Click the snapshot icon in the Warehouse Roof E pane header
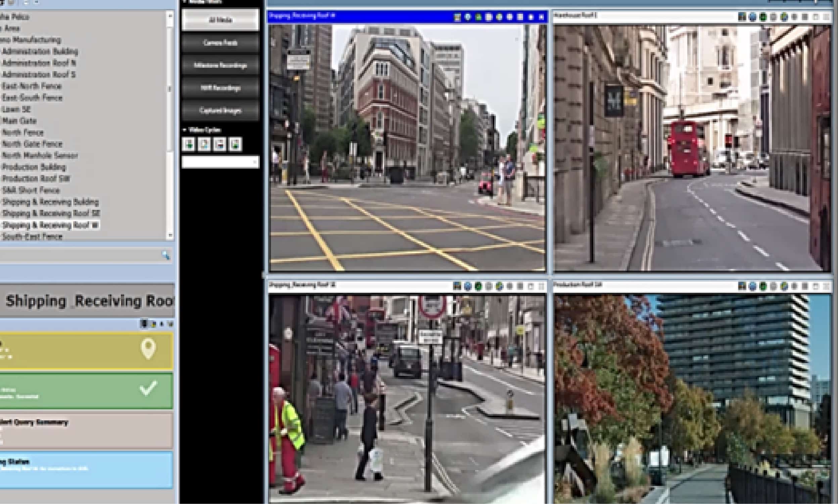This screenshot has height=504, width=838. [x=742, y=17]
